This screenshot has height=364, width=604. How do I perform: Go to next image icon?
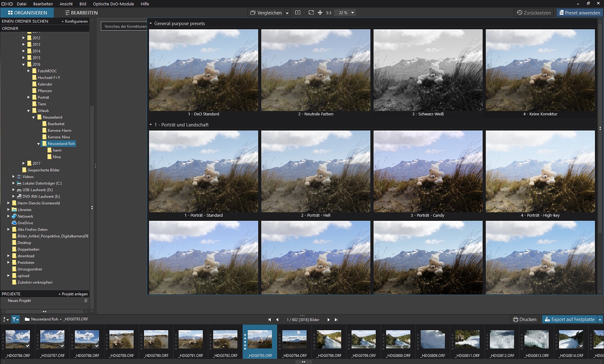pos(329,320)
